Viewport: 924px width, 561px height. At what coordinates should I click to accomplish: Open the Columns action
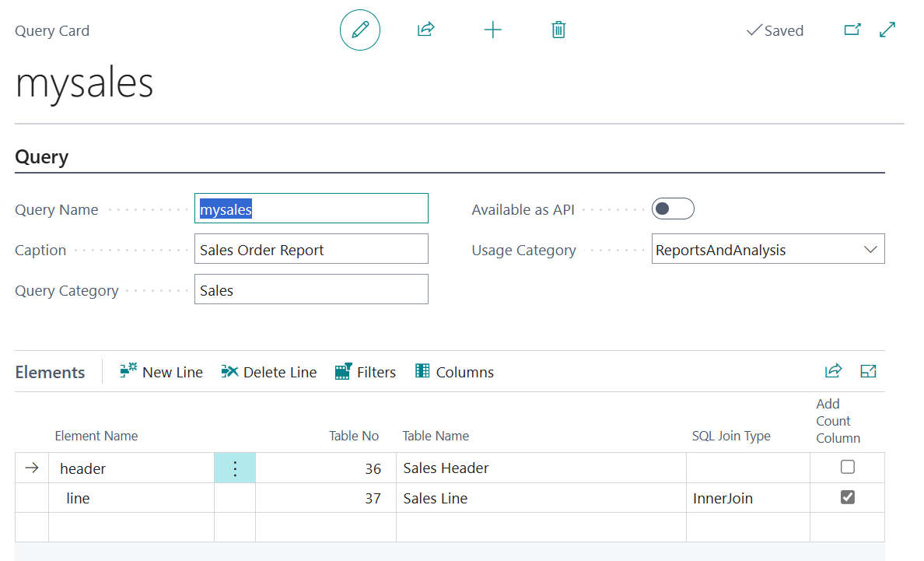[x=454, y=371]
